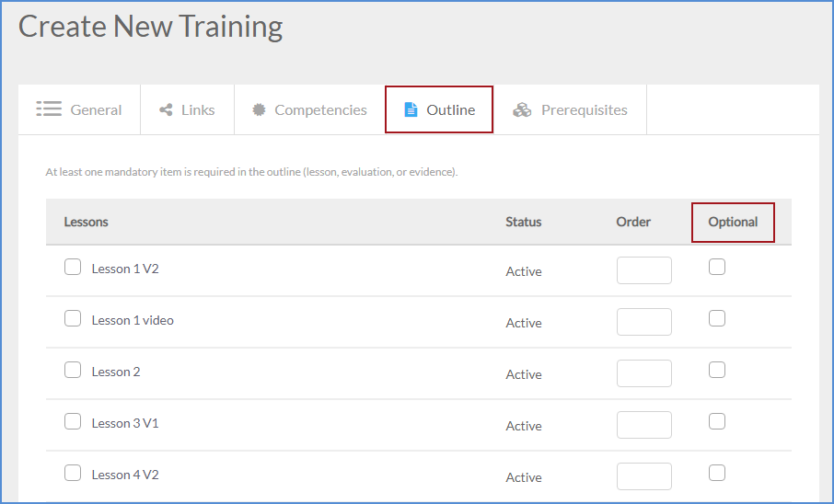Click the Links tab share icon
Image resolution: width=834 pixels, height=504 pixels.
(x=166, y=110)
